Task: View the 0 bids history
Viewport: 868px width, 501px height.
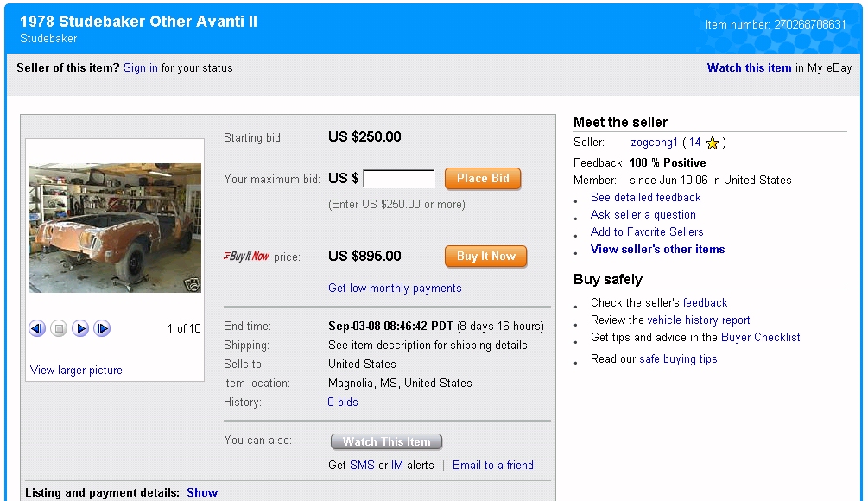Action: point(343,402)
